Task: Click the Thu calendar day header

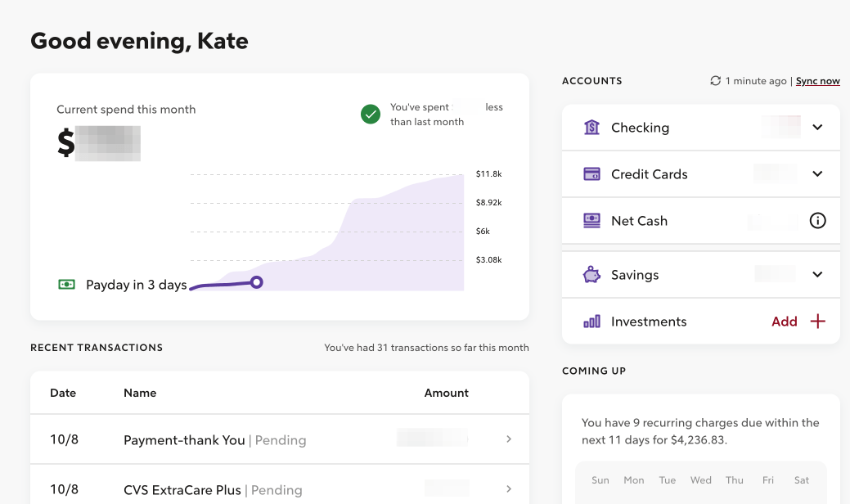Action: [x=735, y=480]
